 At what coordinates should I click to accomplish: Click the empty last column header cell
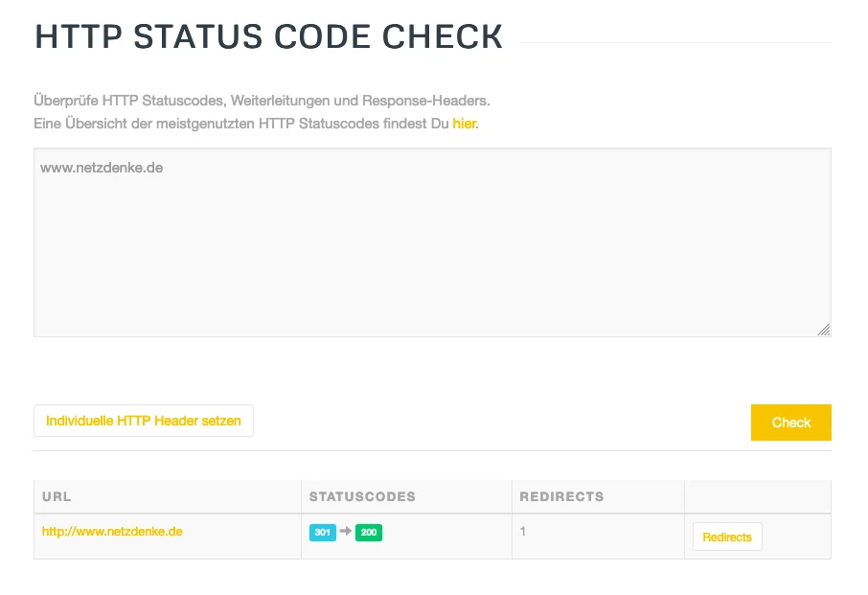click(x=757, y=496)
